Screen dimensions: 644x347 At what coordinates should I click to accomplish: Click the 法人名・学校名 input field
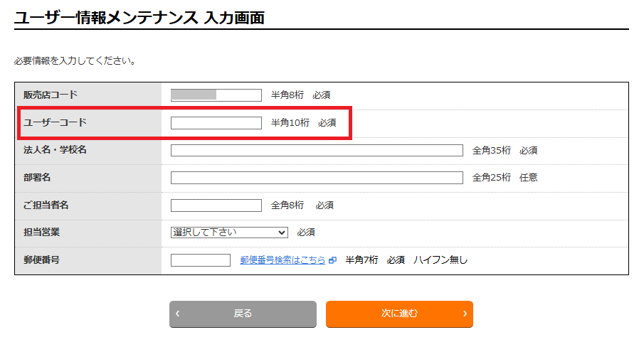317,150
